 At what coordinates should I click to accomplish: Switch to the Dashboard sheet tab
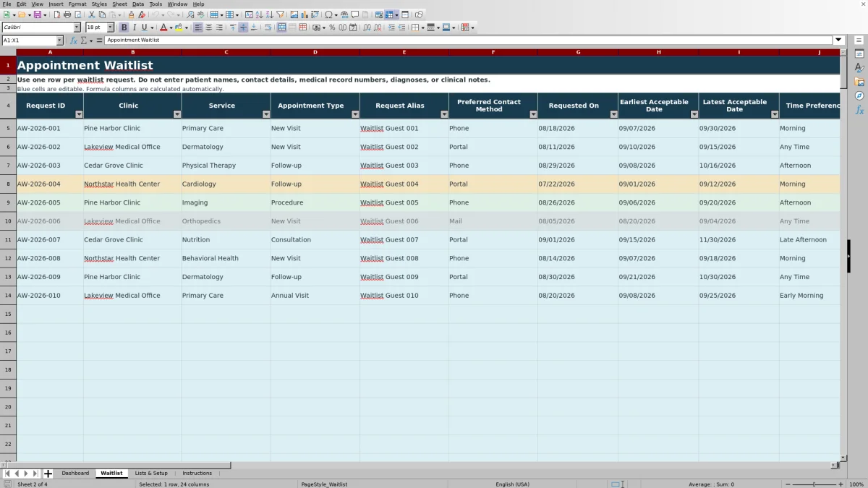[x=75, y=473]
